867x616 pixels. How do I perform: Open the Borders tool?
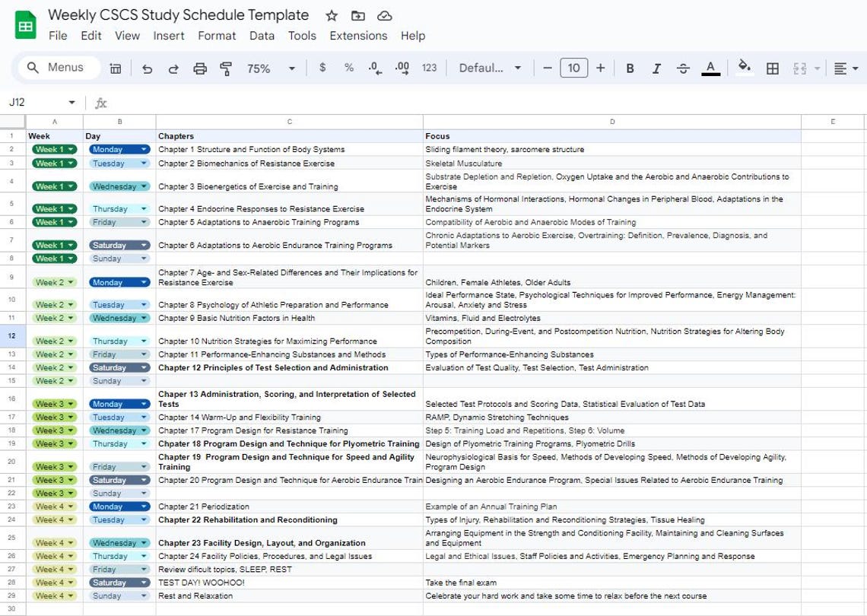(771, 68)
